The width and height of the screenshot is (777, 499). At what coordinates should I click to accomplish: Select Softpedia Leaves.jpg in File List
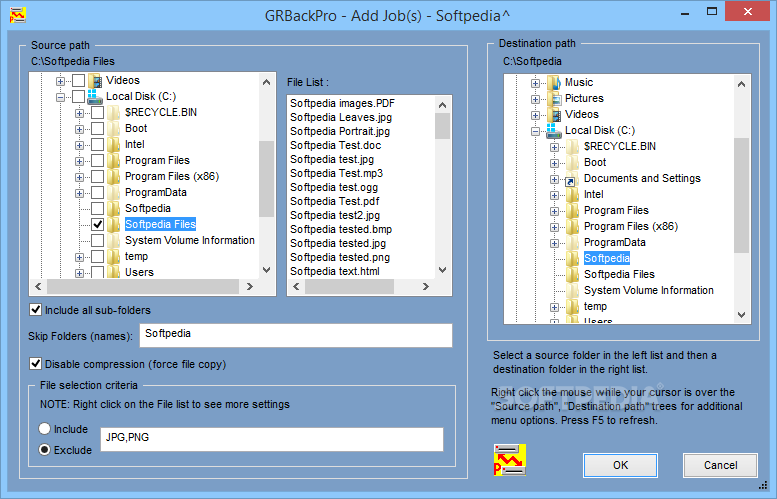(341, 117)
